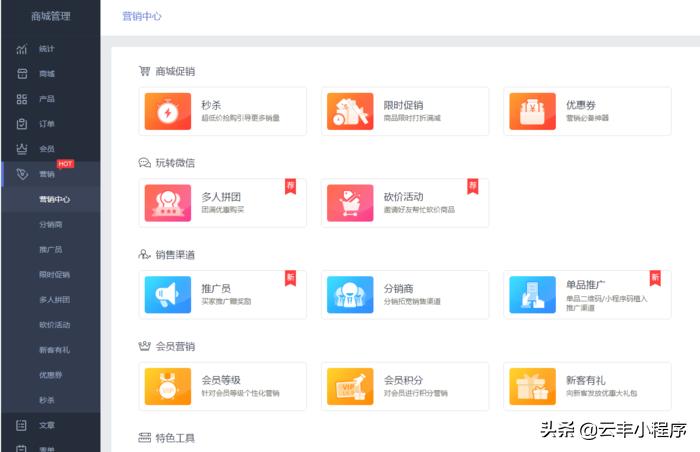
Task: Open the 分销商 blue distributor icon
Action: [x=350, y=295]
